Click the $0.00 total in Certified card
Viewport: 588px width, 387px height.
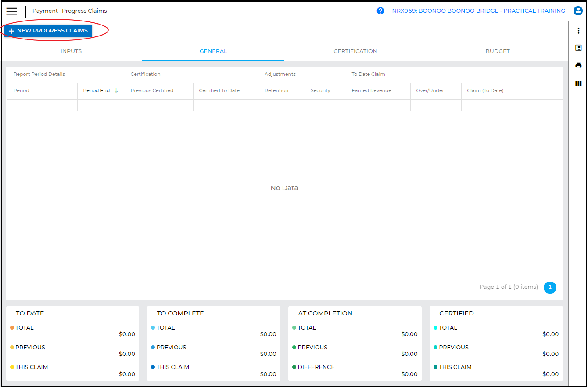(x=550, y=334)
